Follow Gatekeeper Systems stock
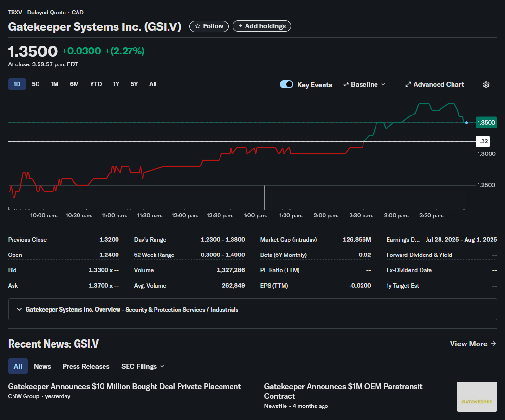This screenshot has height=420, width=505. pyautogui.click(x=209, y=26)
